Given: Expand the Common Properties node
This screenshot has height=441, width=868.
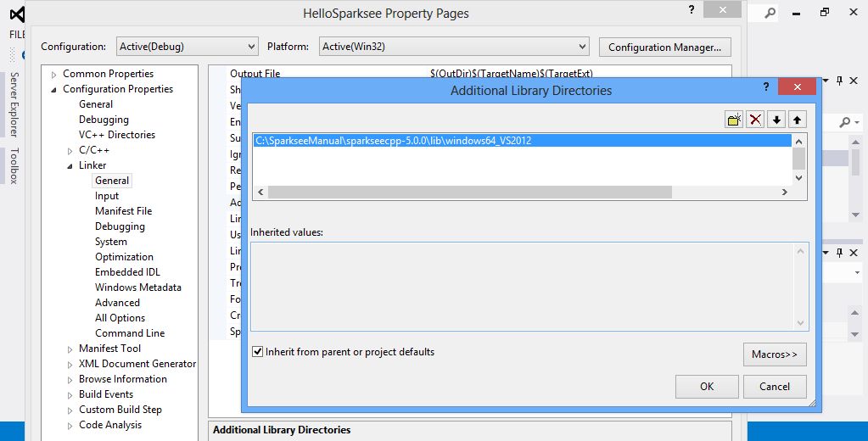Looking at the screenshot, I should click(x=53, y=74).
